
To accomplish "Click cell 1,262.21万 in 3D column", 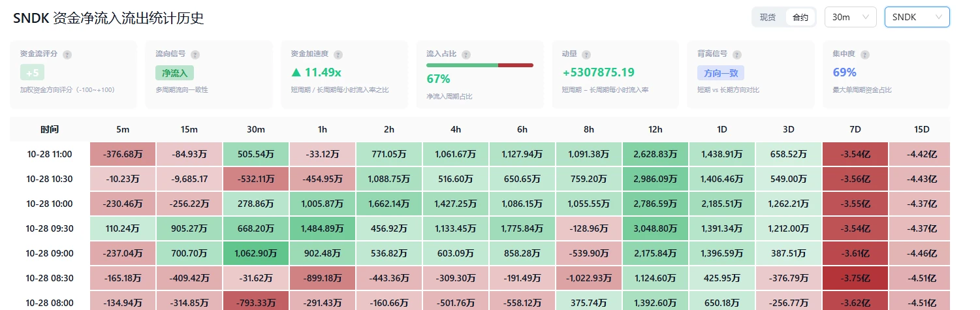I will pos(789,204).
